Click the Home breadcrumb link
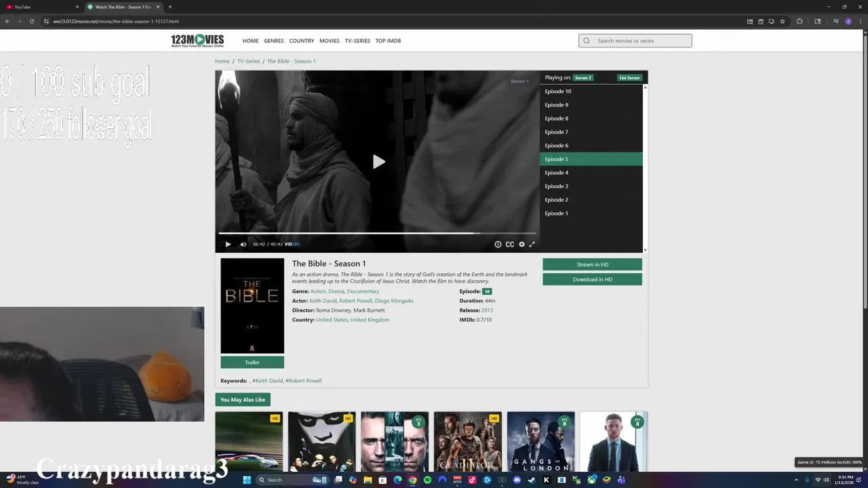This screenshot has width=868, height=488. [222, 61]
